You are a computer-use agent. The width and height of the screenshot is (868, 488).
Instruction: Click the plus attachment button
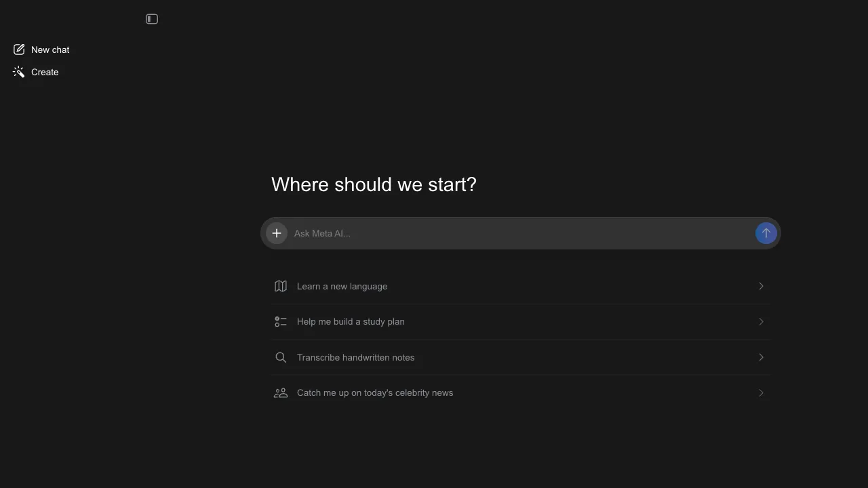click(x=277, y=233)
